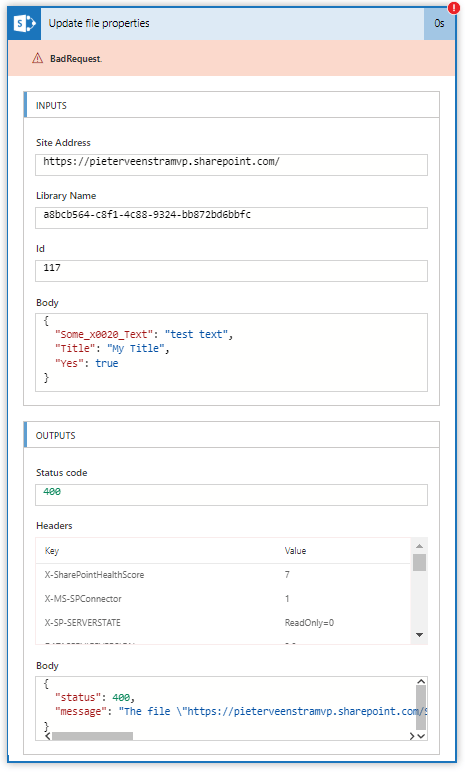Click the X-MS-SPConnector header row
Screen dimensions: 465x772
(x=223, y=599)
